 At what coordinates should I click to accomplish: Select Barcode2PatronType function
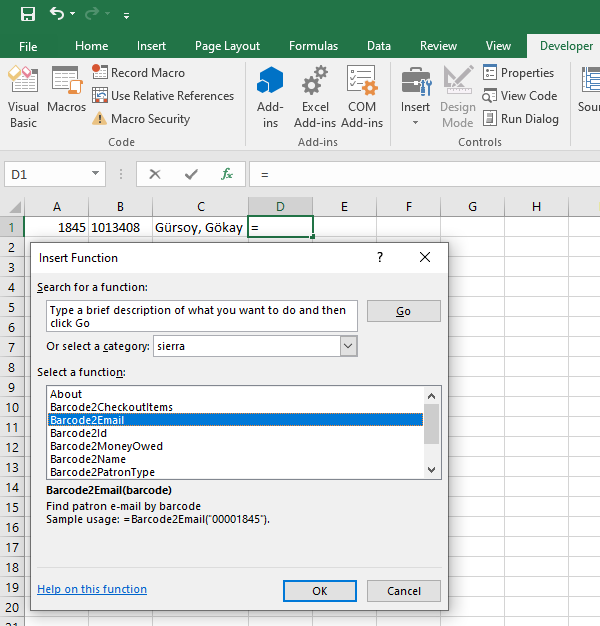click(236, 472)
